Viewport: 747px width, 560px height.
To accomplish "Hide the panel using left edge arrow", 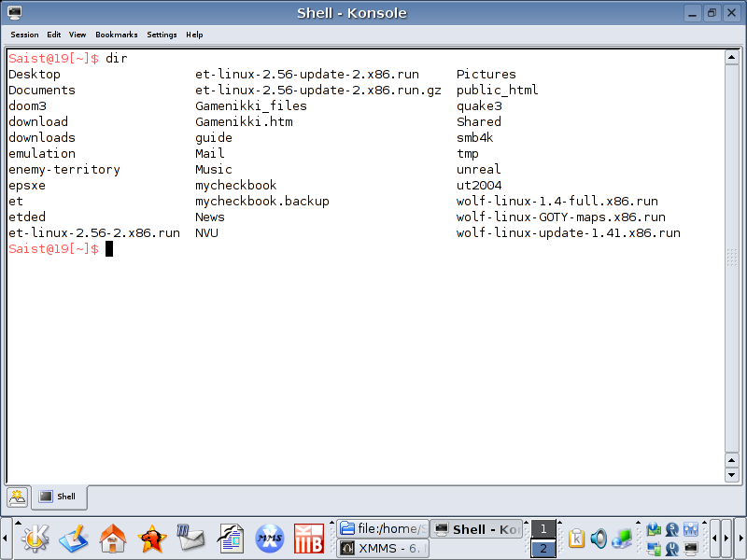I will tap(6, 539).
